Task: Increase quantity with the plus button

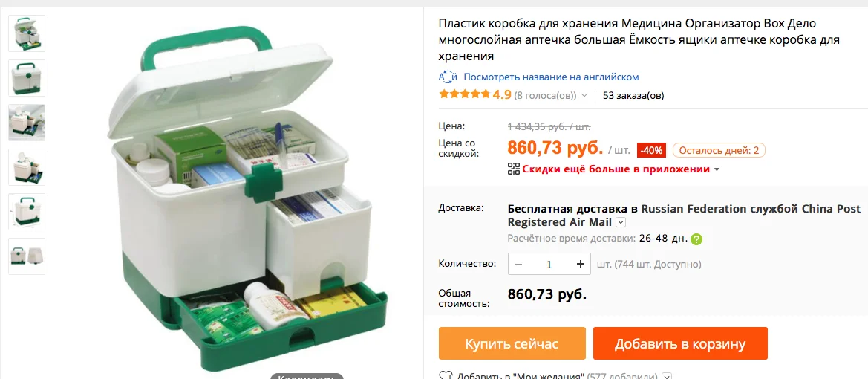Action: [580, 265]
